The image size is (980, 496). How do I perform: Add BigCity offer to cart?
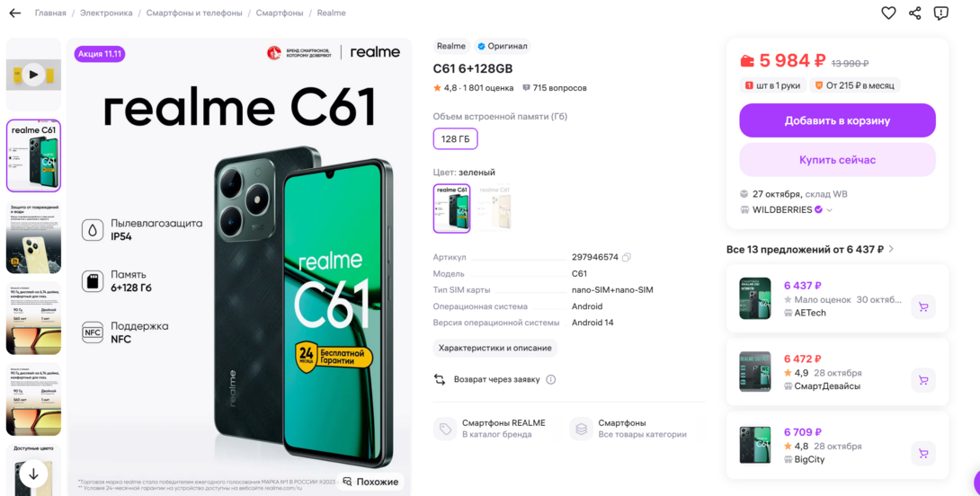click(x=923, y=454)
